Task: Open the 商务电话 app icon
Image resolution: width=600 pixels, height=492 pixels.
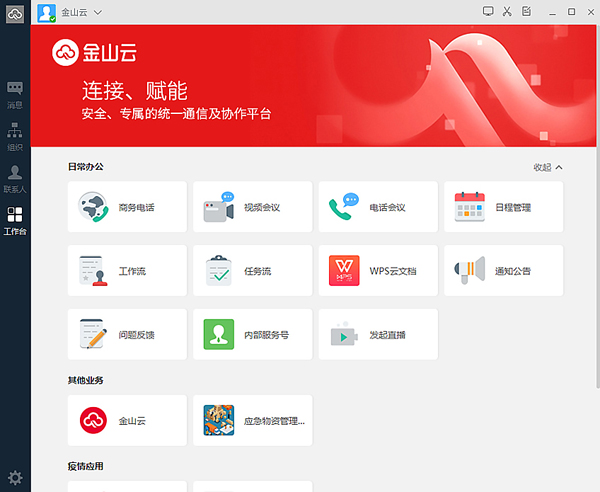Action: pos(93,207)
